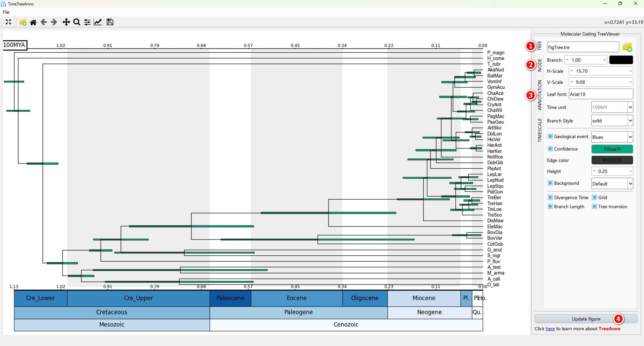This screenshot has height=346, width=644.
Task: Click the Cre_Lower timescale block
Action: pos(40,298)
